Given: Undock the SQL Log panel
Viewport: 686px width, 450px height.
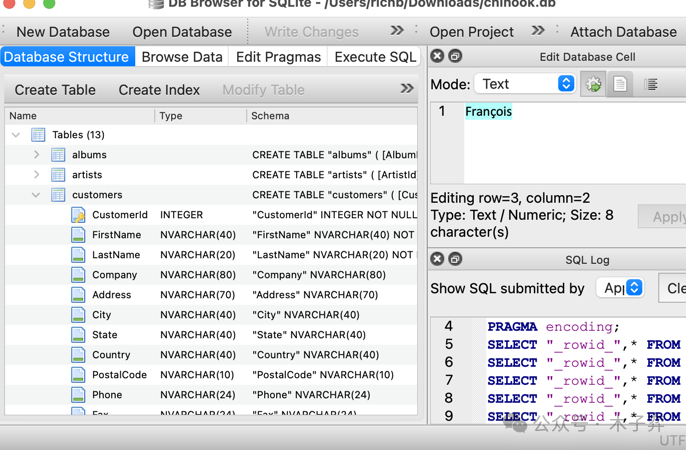Looking at the screenshot, I should [x=455, y=260].
